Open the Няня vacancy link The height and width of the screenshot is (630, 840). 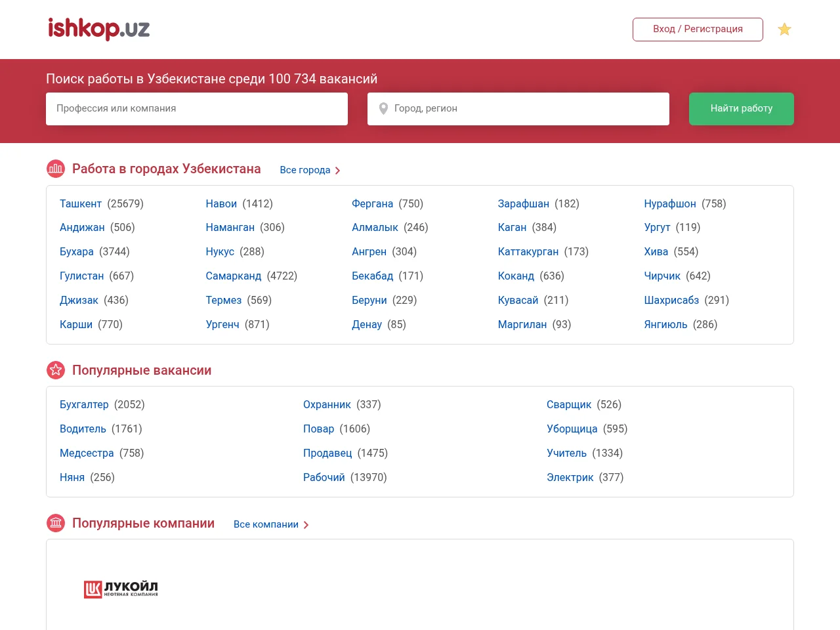click(x=72, y=478)
